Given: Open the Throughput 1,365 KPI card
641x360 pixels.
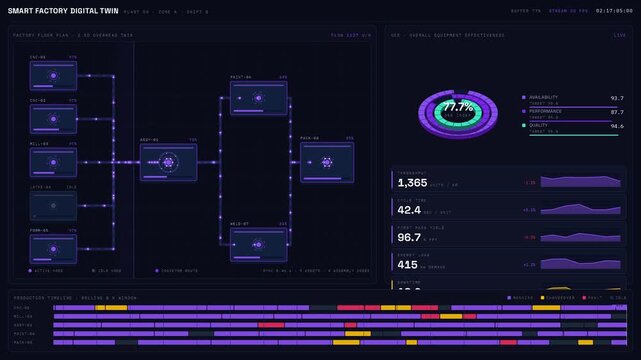Looking at the screenshot, I should coord(509,179).
